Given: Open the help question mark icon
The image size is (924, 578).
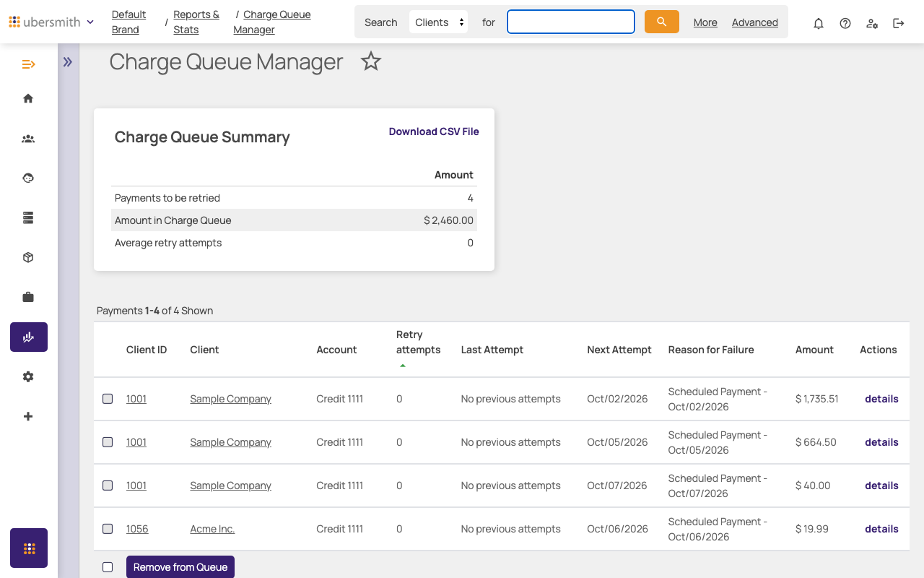Looking at the screenshot, I should 845,23.
